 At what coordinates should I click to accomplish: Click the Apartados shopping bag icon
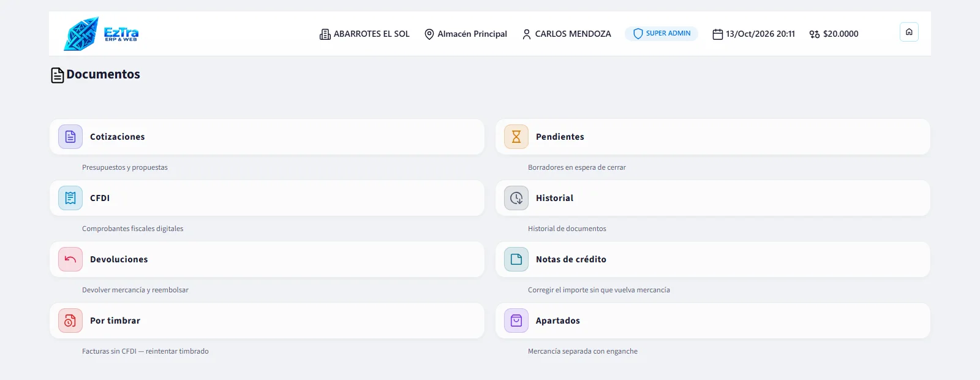[x=516, y=321]
